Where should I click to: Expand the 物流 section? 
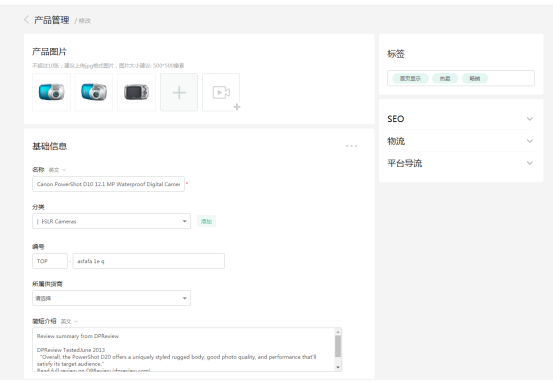[461, 141]
